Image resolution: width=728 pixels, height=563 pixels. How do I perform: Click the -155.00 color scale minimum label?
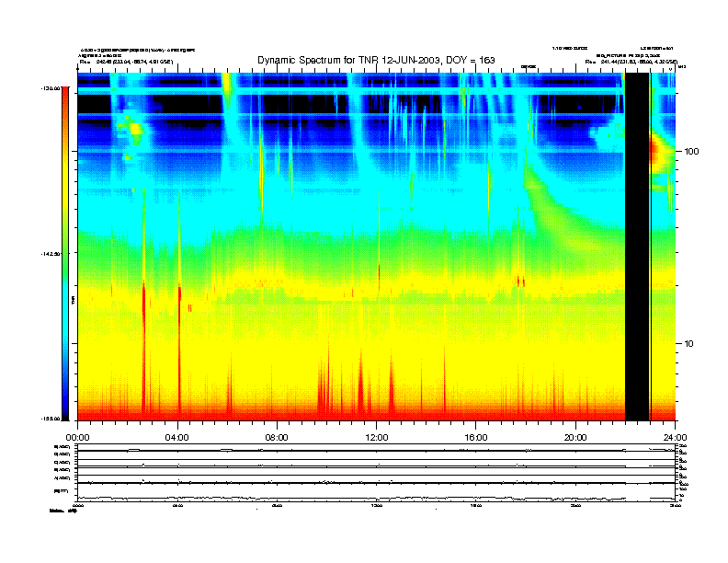pyautogui.click(x=51, y=419)
